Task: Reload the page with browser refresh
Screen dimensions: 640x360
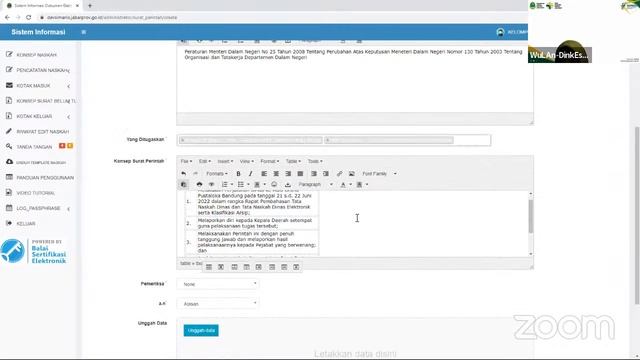Action: [x=28, y=18]
